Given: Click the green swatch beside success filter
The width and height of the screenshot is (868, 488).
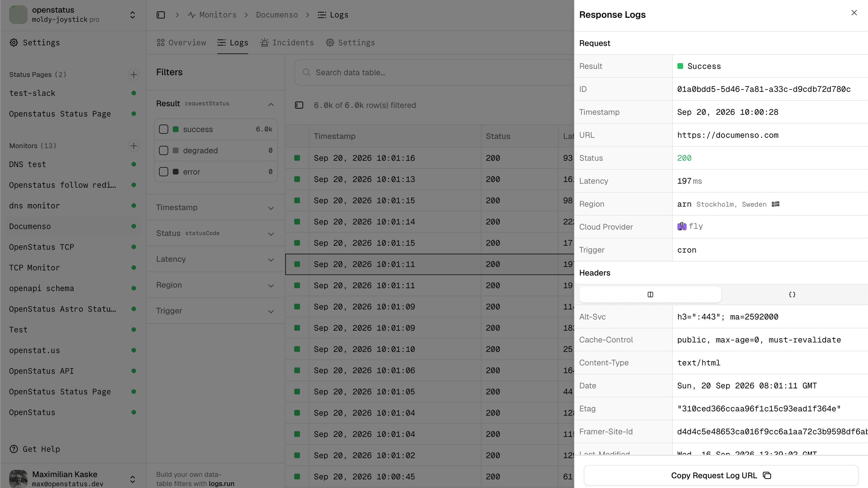Looking at the screenshot, I should point(176,129).
